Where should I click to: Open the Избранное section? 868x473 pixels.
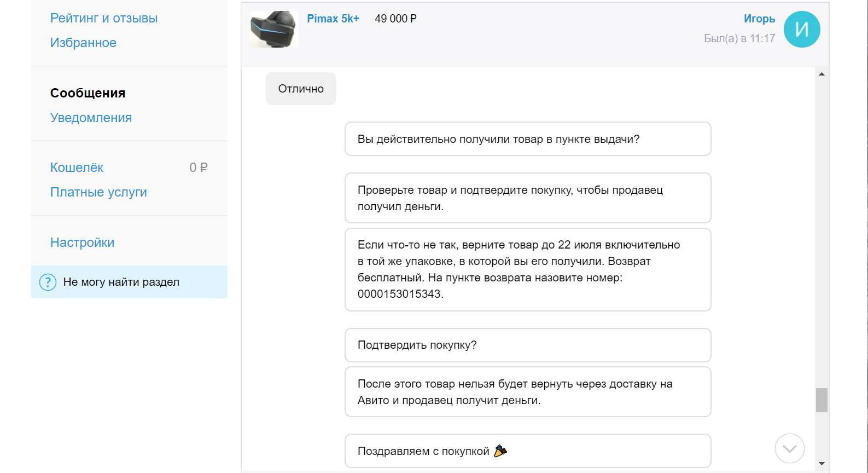coord(83,43)
